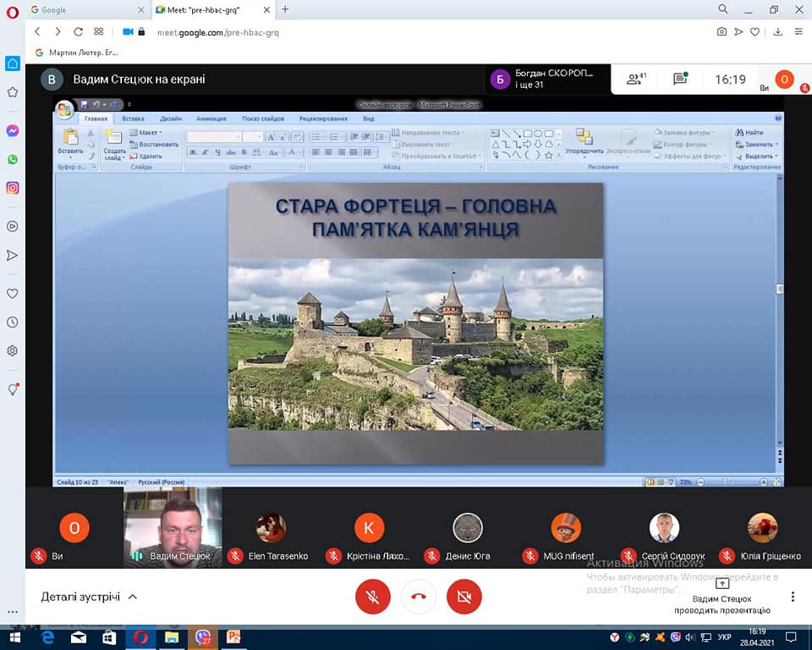Open Instagram from the Opera sidebar

(13, 188)
